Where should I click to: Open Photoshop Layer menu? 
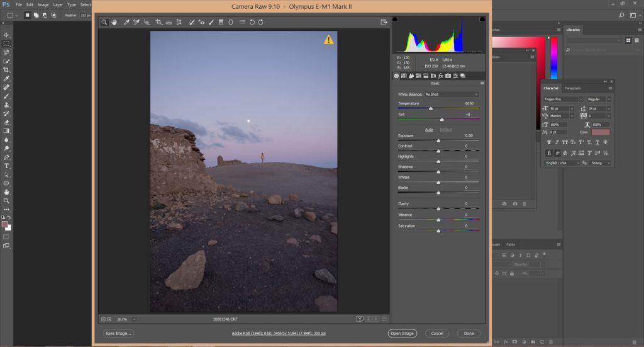(58, 5)
